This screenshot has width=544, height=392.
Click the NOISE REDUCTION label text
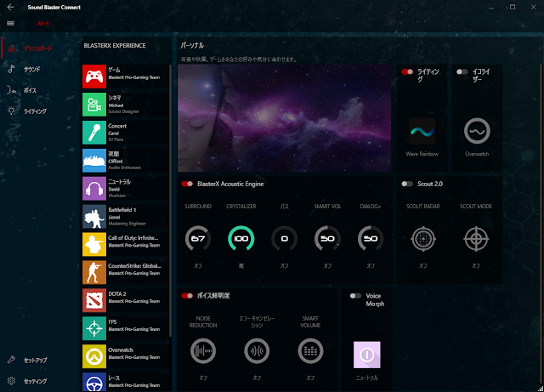[x=203, y=322]
